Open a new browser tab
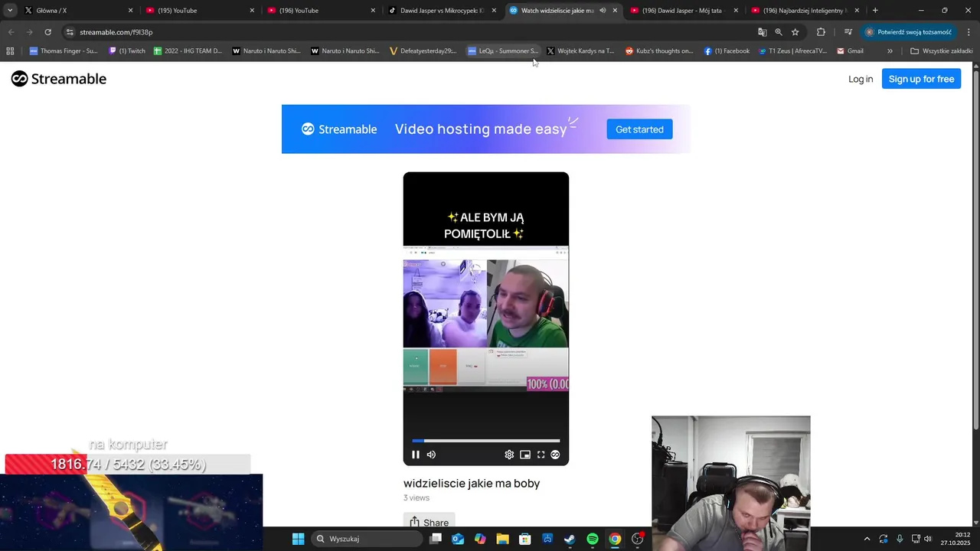The height and width of the screenshot is (551, 980). [875, 11]
